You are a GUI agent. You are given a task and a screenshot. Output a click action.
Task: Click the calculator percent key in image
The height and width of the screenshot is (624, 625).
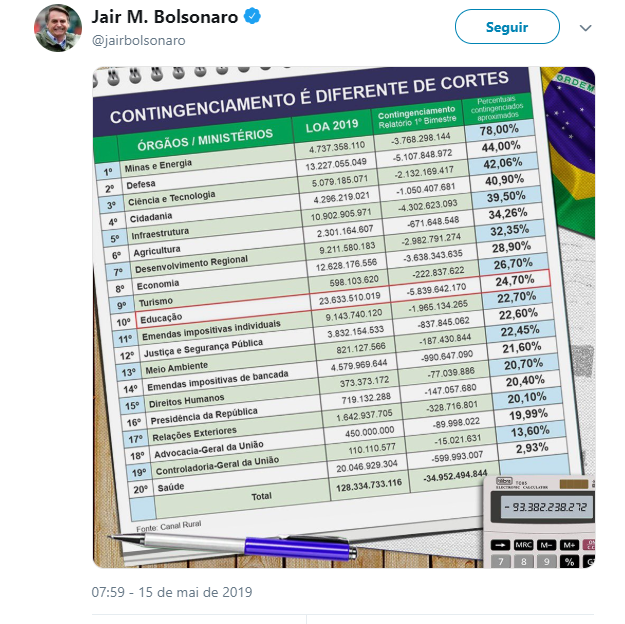coord(570,562)
